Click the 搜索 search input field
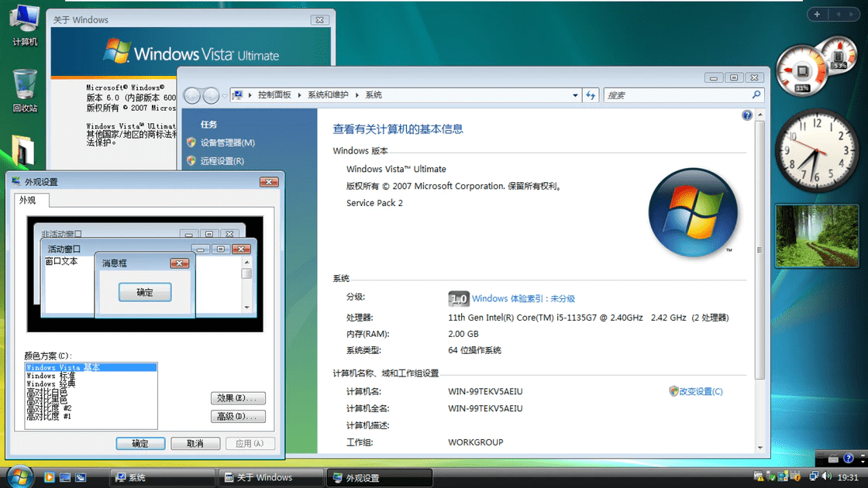The image size is (868, 488). coord(676,95)
